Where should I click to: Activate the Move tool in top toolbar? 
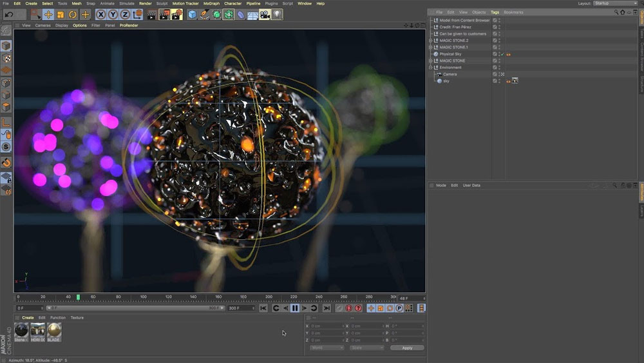(48, 14)
